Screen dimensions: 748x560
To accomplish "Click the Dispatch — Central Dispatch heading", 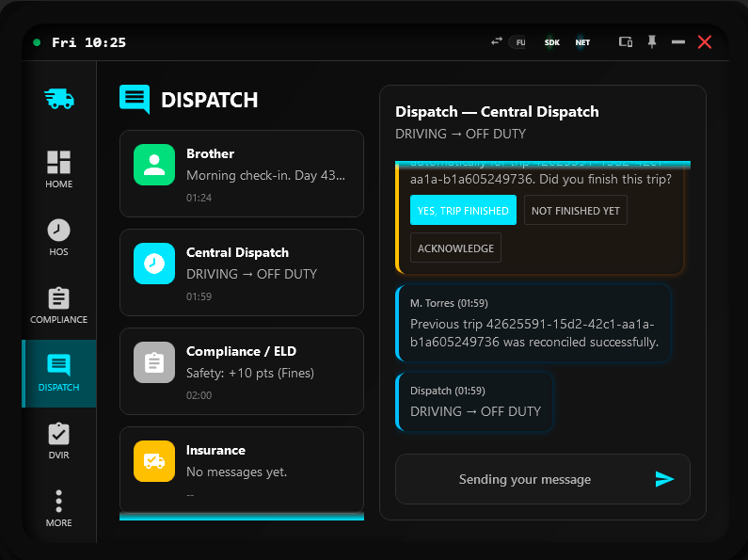I will 497,112.
